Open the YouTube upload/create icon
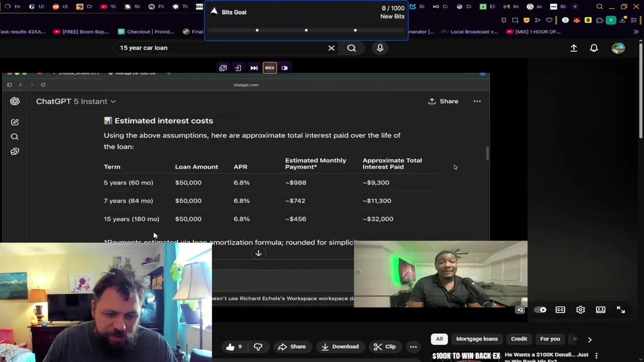Screen dimensions: 644x362 pyautogui.click(x=574, y=48)
